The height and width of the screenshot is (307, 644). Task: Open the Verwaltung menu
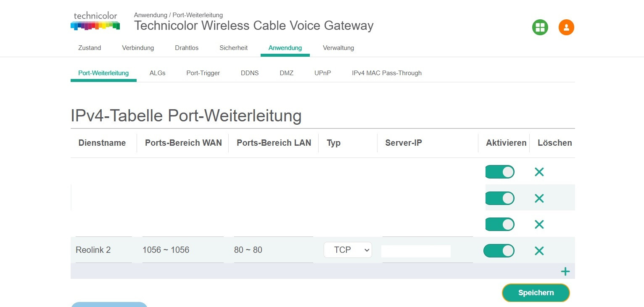pyautogui.click(x=338, y=48)
